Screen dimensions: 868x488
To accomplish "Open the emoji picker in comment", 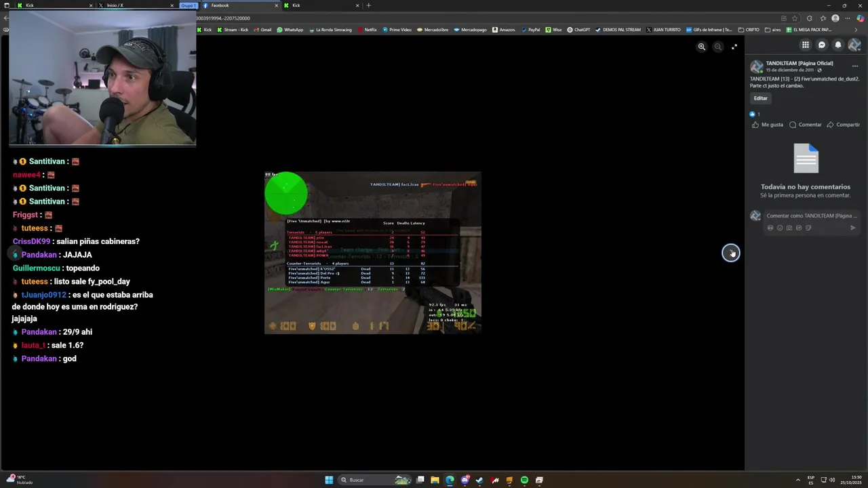I will pos(780,228).
